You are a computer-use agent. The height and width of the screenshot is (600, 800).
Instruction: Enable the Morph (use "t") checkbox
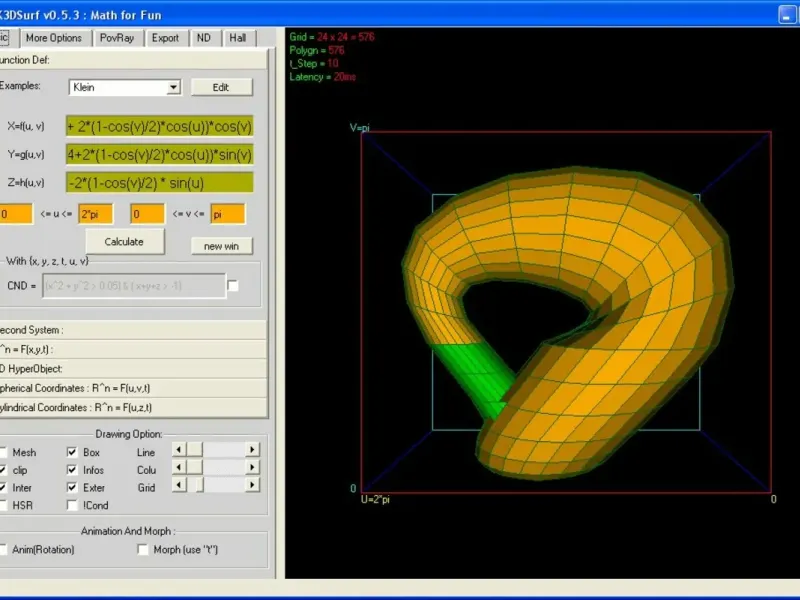coord(143,549)
